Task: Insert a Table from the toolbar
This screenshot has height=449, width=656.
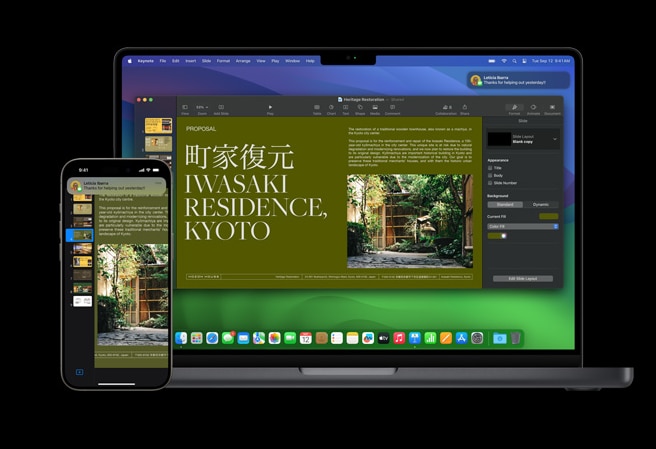Action: 317,109
